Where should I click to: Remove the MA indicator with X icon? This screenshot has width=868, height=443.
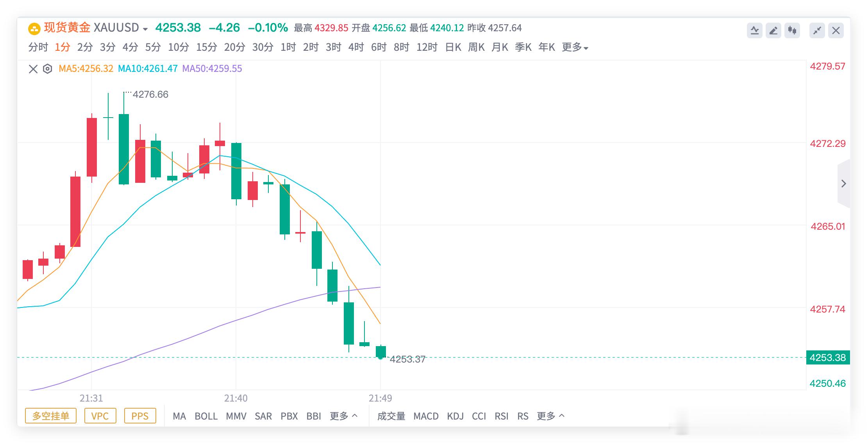(x=33, y=69)
